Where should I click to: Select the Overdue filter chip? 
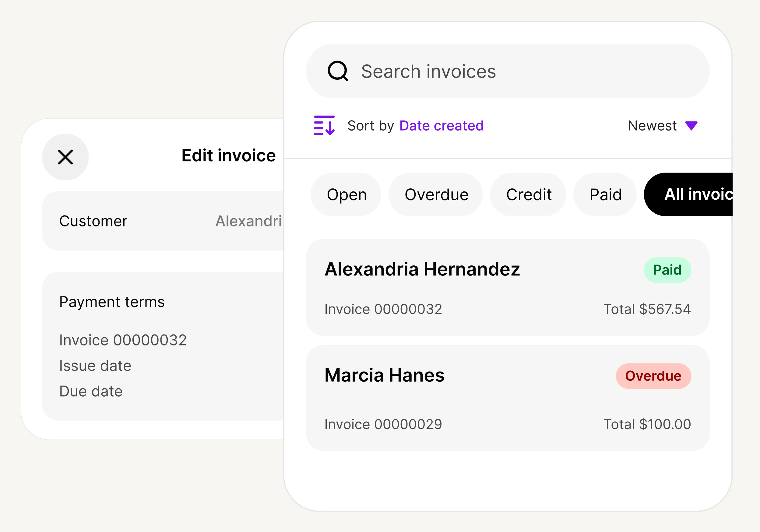[436, 194]
